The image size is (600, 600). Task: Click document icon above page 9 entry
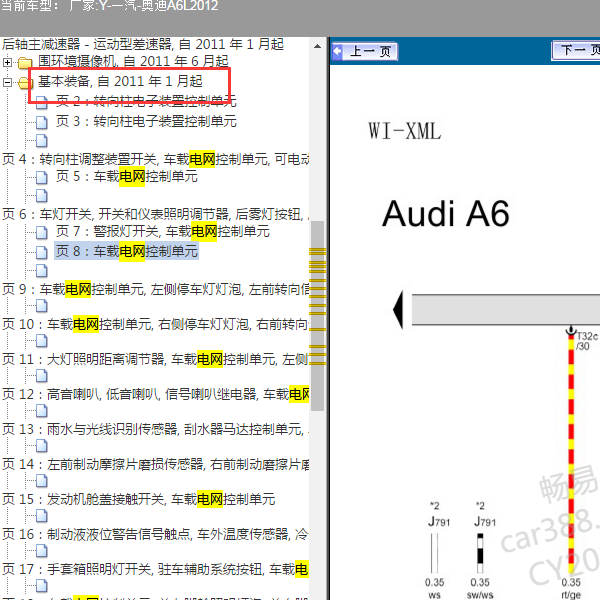click(x=42, y=271)
